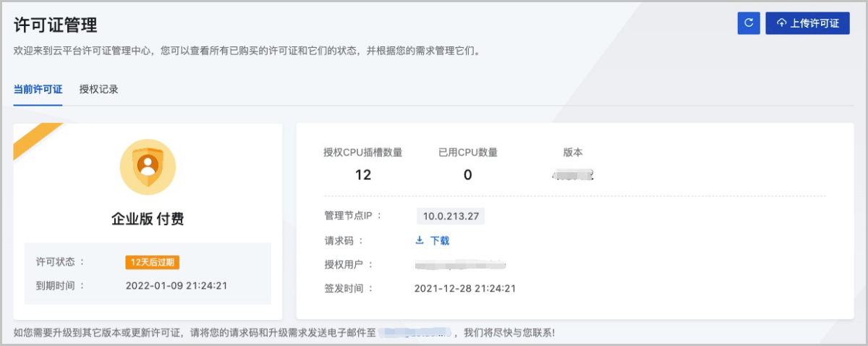
Task: Click the 上传许可证 upload button
Action: tap(807, 23)
